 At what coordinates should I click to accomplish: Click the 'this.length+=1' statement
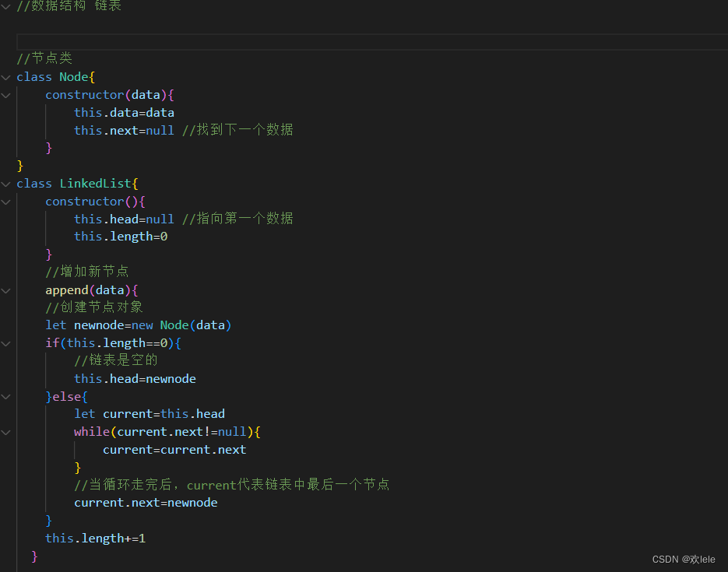click(95, 538)
